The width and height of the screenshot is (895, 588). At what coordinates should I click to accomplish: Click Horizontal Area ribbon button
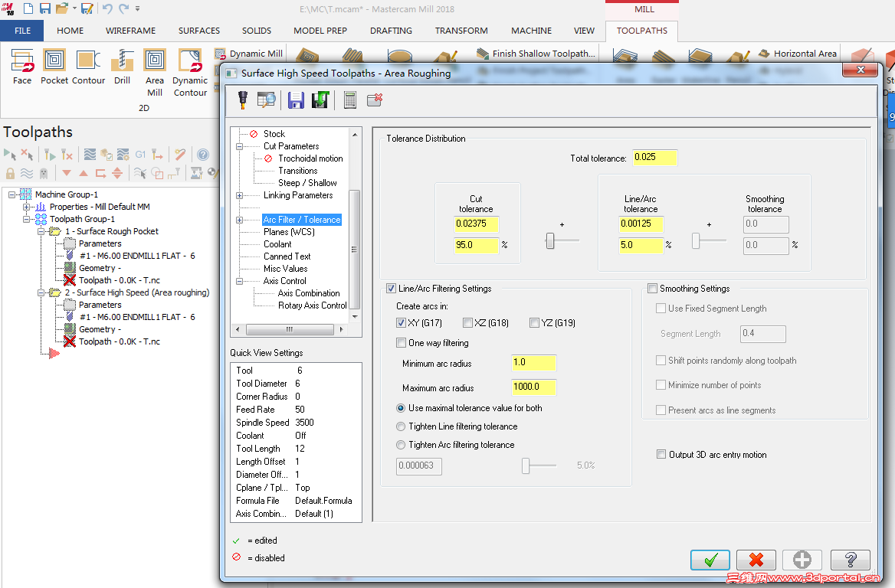[x=798, y=54]
